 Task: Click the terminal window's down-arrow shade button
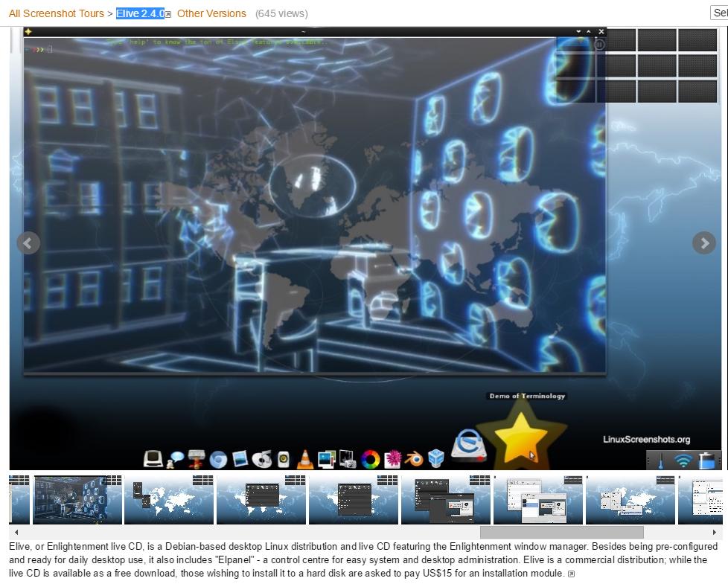coord(578,31)
